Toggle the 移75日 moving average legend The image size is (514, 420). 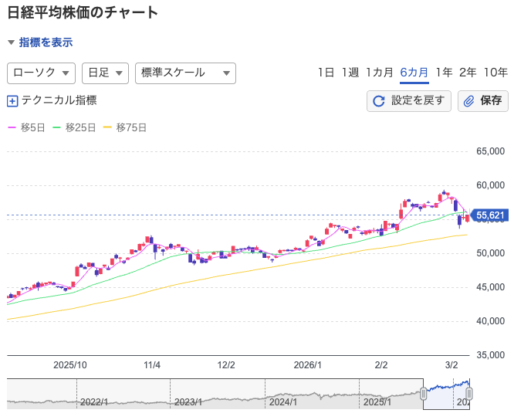click(125, 127)
